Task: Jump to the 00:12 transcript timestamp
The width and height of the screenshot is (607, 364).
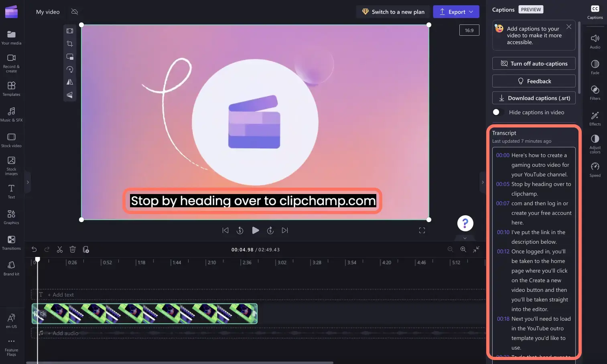Action: point(503,251)
